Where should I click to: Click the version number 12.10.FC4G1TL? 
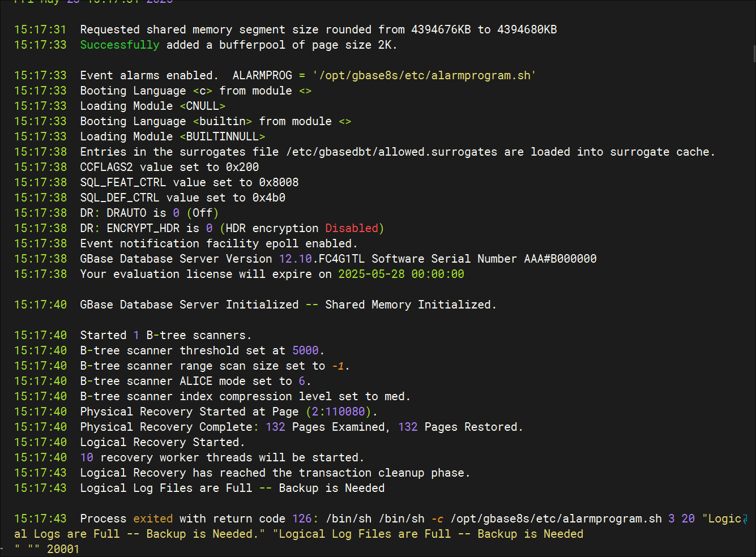click(x=322, y=259)
